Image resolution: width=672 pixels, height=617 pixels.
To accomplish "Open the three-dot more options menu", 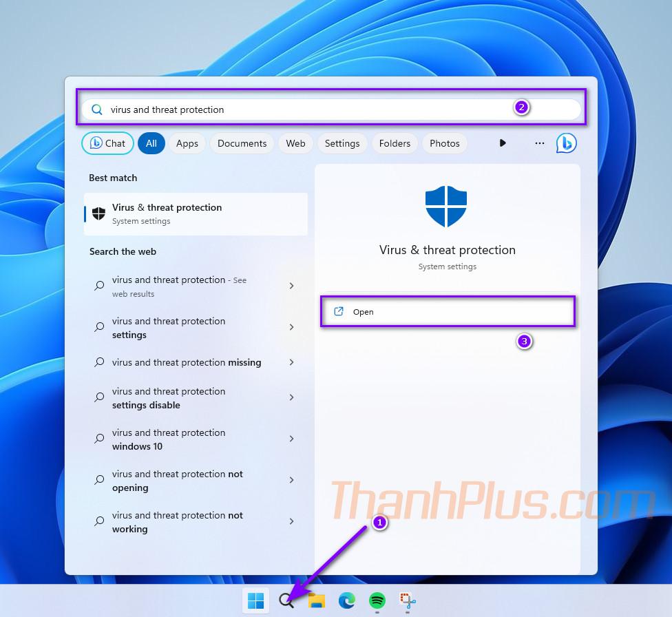I will tap(540, 143).
